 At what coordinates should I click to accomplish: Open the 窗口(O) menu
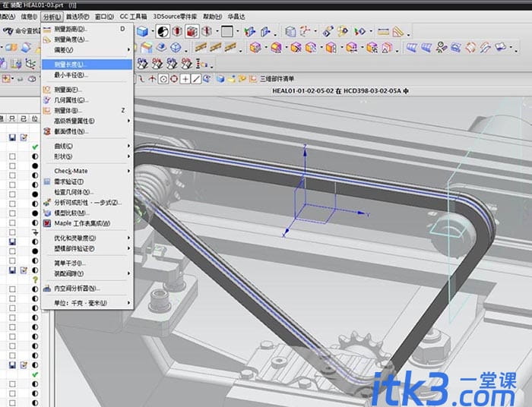click(104, 17)
